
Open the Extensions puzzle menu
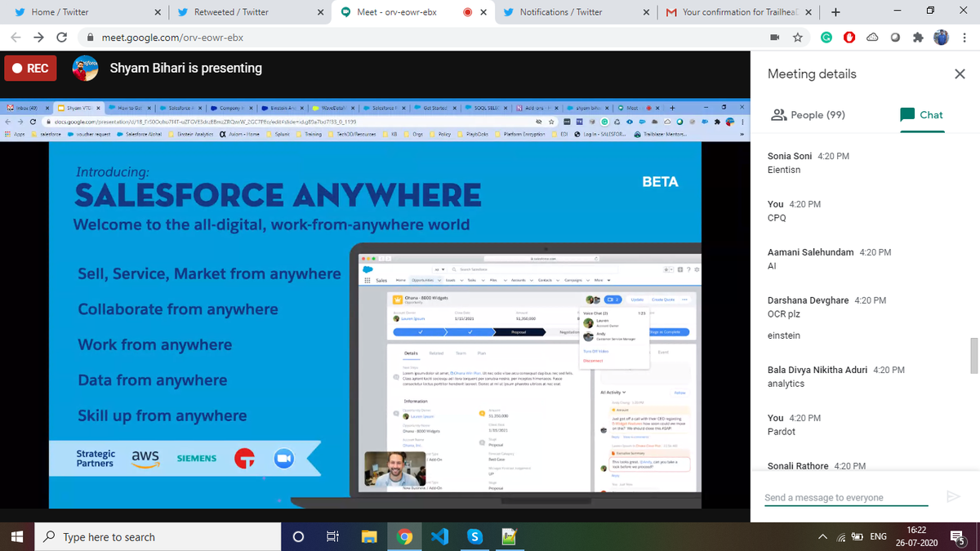[x=918, y=38]
